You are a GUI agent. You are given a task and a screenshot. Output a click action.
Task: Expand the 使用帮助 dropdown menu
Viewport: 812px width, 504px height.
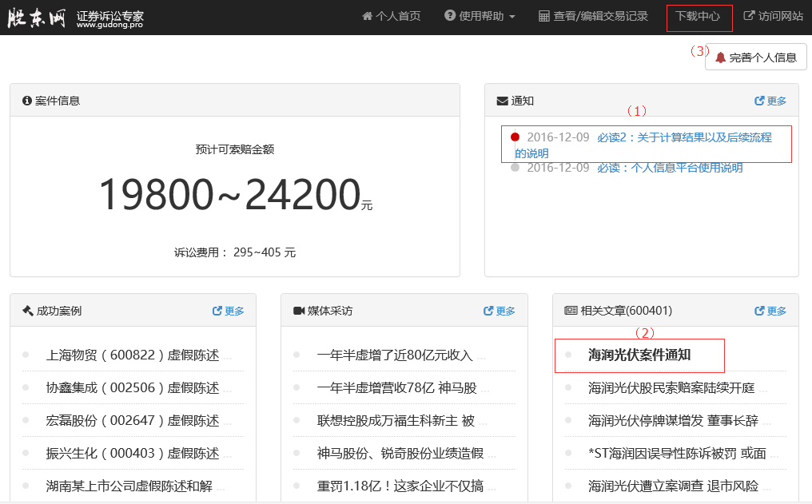(x=480, y=16)
